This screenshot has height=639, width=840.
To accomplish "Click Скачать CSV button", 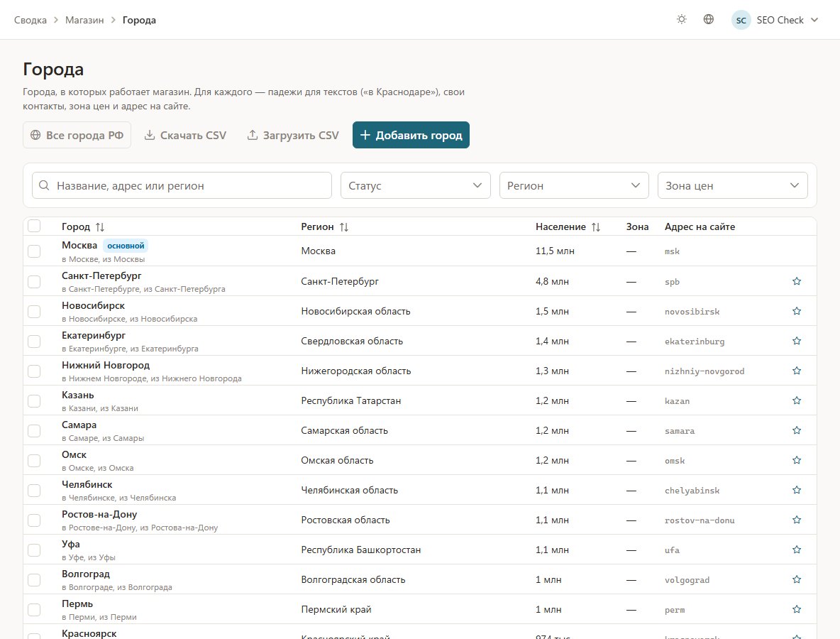I will (185, 135).
